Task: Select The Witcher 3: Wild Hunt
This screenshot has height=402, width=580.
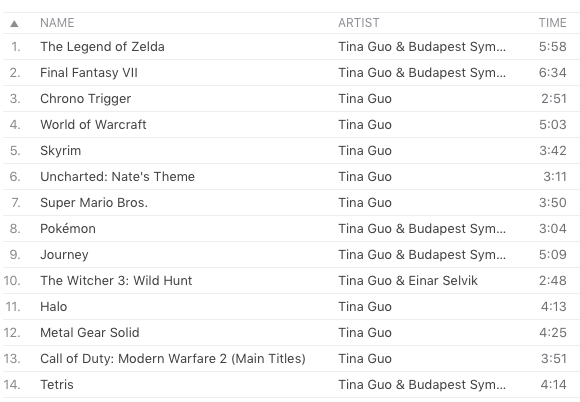Action: pyautogui.click(x=291, y=281)
